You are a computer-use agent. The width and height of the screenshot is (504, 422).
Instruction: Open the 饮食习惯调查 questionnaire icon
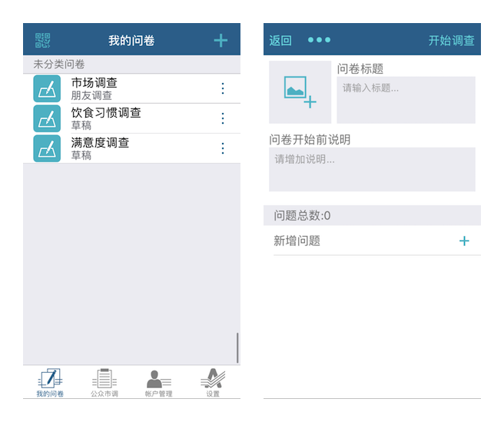(x=47, y=118)
